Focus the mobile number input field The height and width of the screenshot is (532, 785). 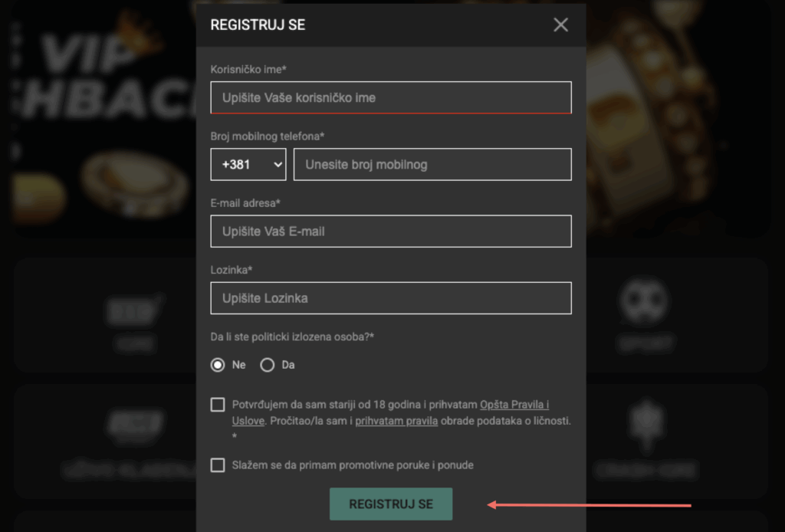[432, 164]
